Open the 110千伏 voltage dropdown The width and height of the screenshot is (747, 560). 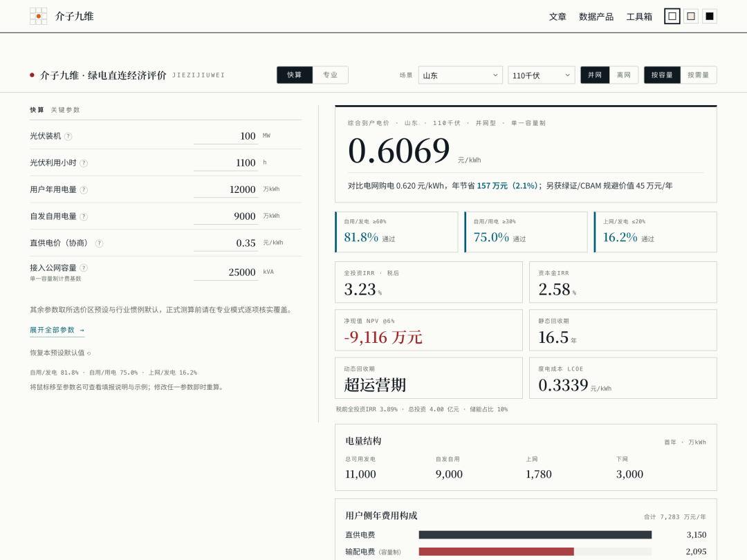pyautogui.click(x=541, y=75)
